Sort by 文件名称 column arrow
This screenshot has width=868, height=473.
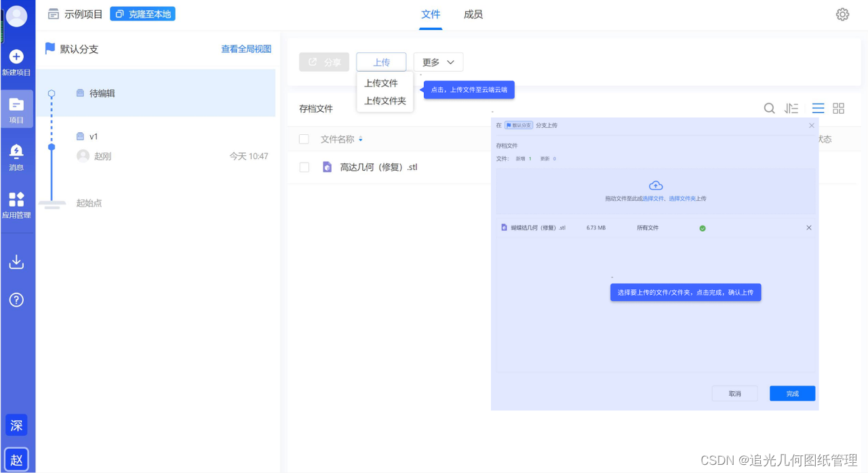pyautogui.click(x=361, y=139)
